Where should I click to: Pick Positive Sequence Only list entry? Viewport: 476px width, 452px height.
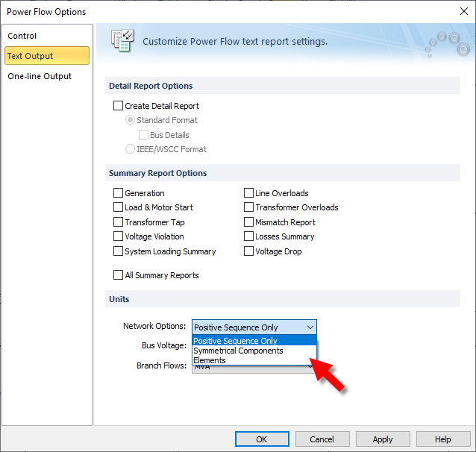click(x=235, y=341)
